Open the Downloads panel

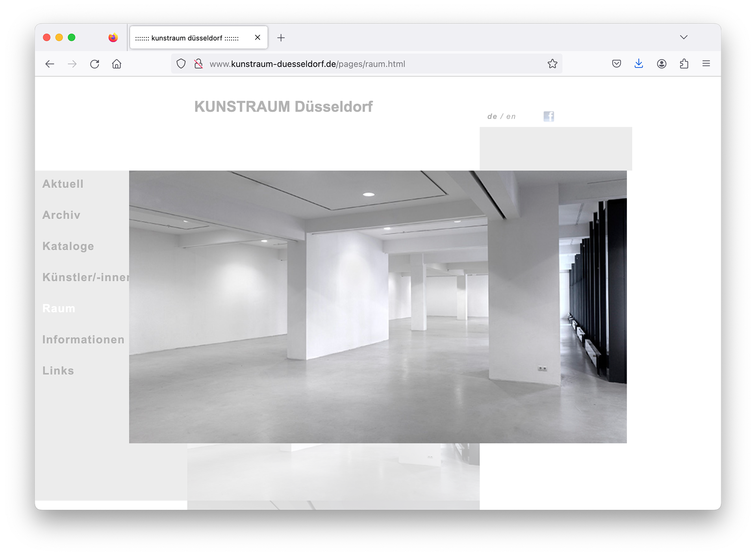tap(639, 64)
